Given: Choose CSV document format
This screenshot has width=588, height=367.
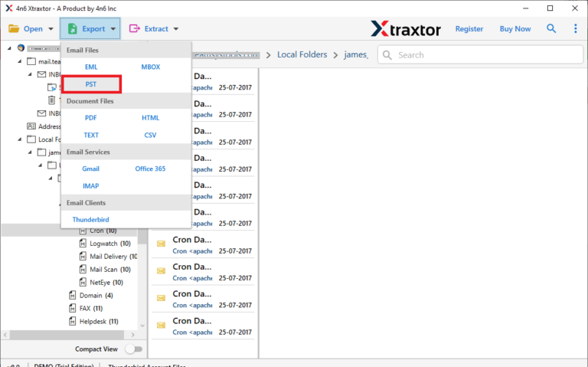Looking at the screenshot, I should (150, 135).
